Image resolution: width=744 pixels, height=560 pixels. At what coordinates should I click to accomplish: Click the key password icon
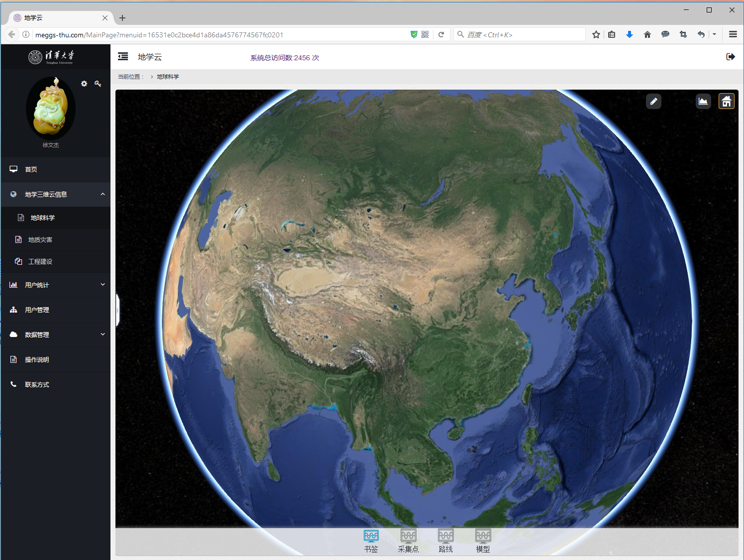point(98,84)
